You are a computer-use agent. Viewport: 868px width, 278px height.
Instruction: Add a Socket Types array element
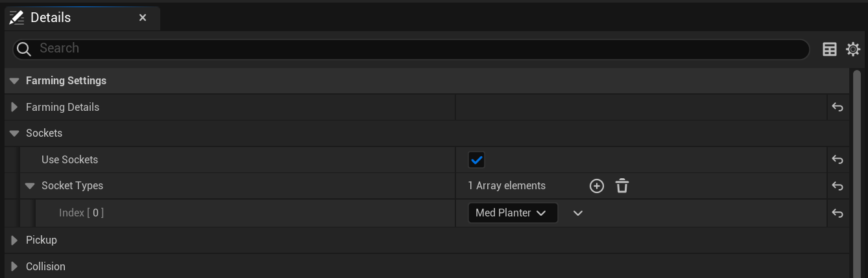point(596,187)
